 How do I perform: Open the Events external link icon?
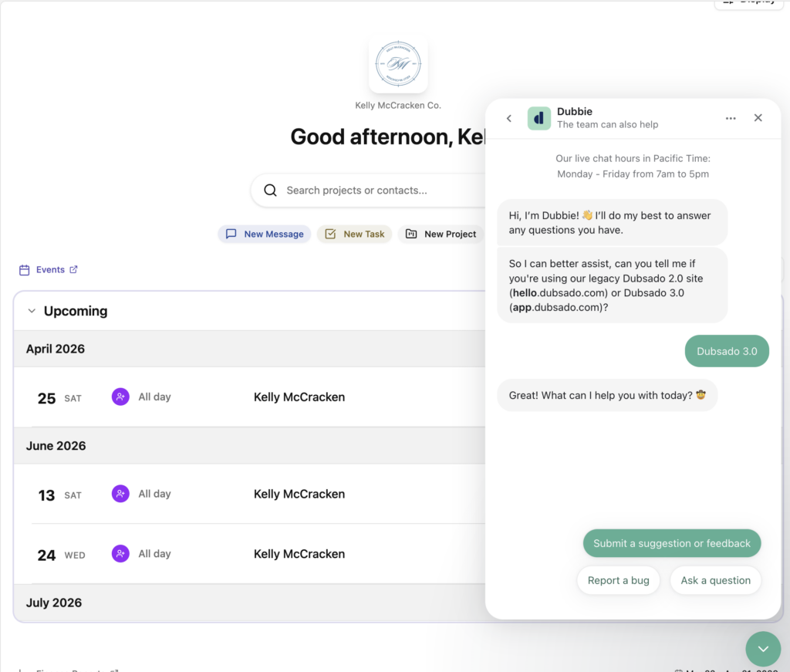tap(74, 270)
